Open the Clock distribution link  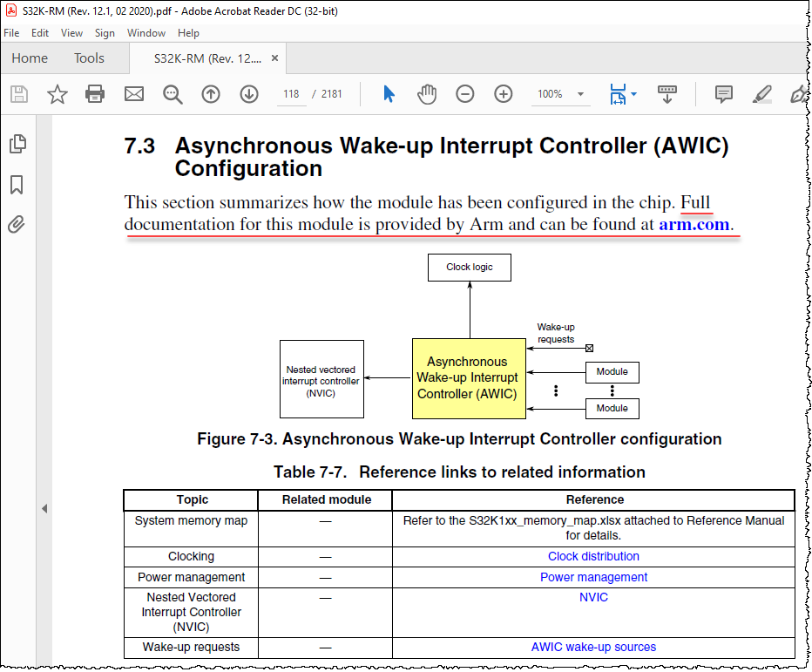593,556
